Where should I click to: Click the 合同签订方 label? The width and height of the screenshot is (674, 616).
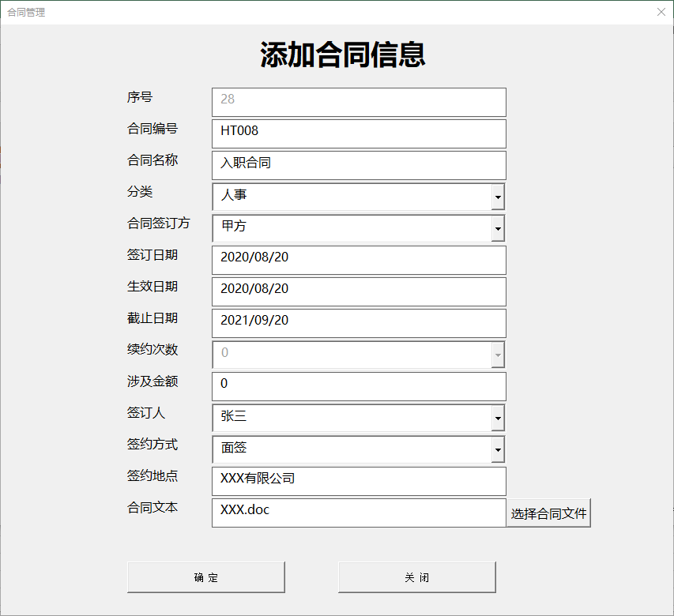coord(158,223)
